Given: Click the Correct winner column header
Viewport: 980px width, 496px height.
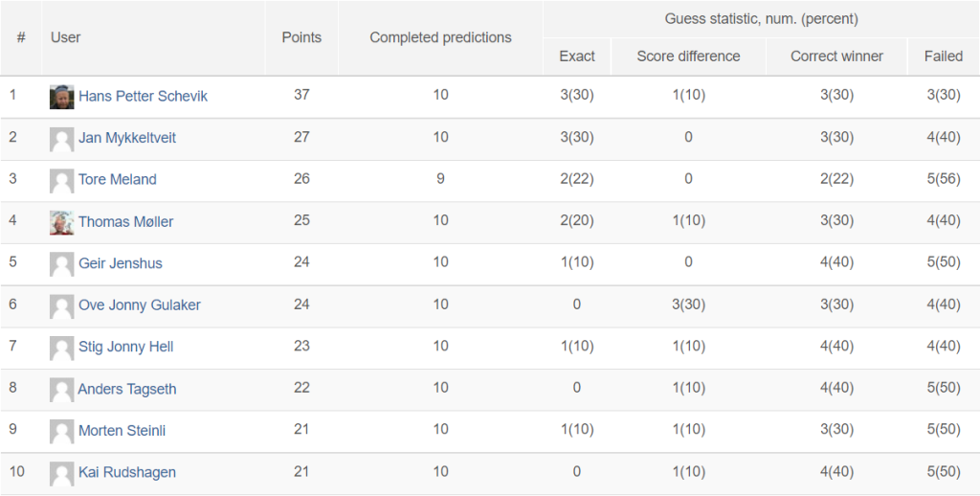Looking at the screenshot, I should [836, 56].
